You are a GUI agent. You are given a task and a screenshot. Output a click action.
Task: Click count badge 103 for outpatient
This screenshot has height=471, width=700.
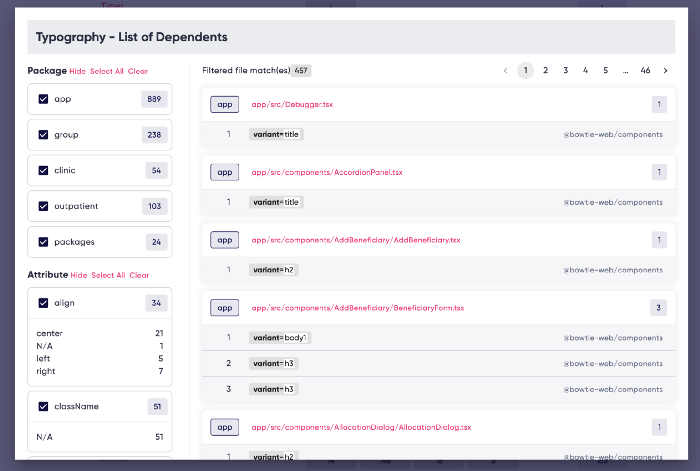(x=155, y=206)
